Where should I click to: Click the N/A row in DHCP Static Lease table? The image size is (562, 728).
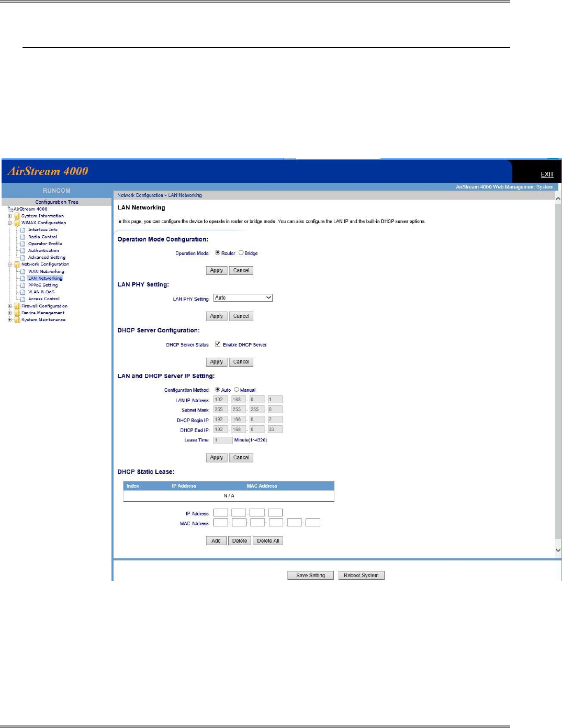point(229,495)
